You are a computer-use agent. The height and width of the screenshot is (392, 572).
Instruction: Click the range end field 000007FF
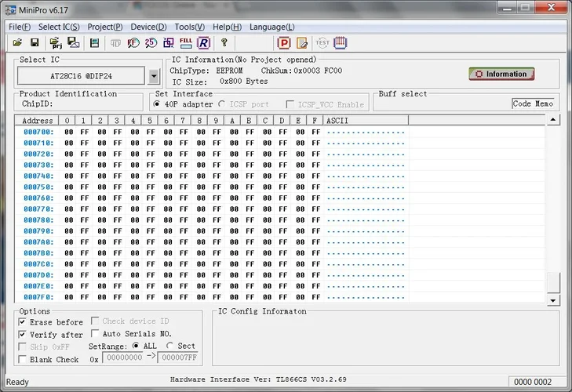pyautogui.click(x=179, y=358)
